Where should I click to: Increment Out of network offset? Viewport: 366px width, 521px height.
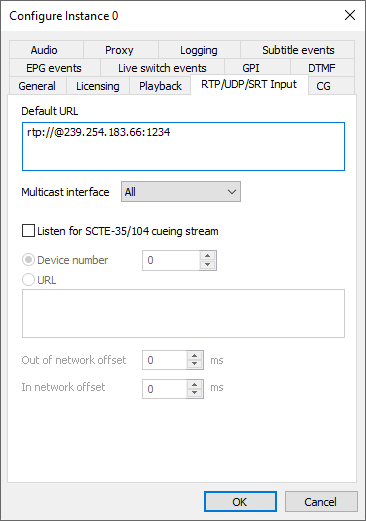[x=195, y=356]
